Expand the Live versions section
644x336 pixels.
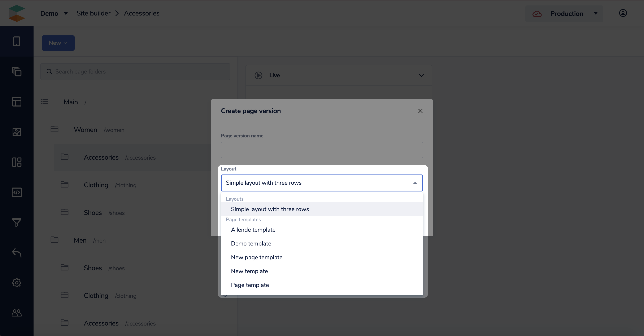coord(421,75)
